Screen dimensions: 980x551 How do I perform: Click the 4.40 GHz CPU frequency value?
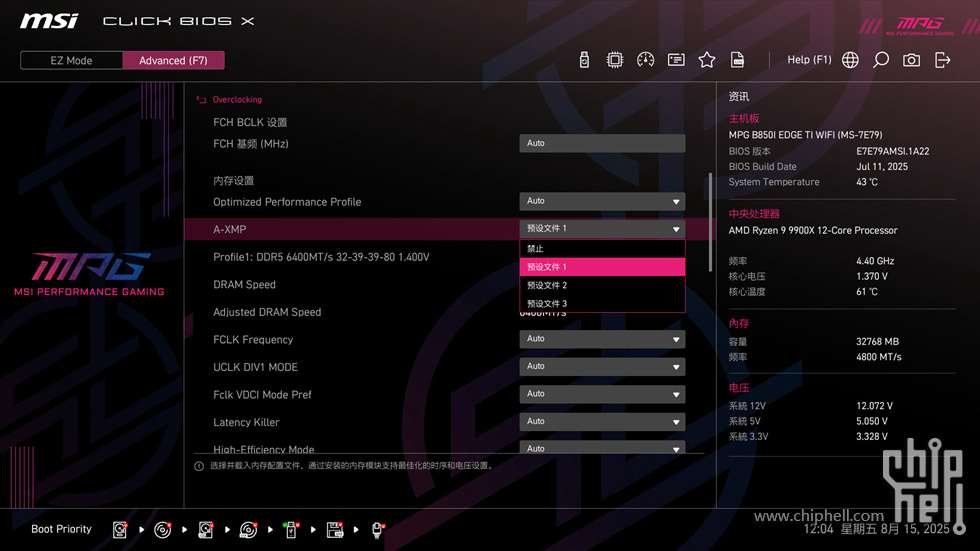(875, 261)
